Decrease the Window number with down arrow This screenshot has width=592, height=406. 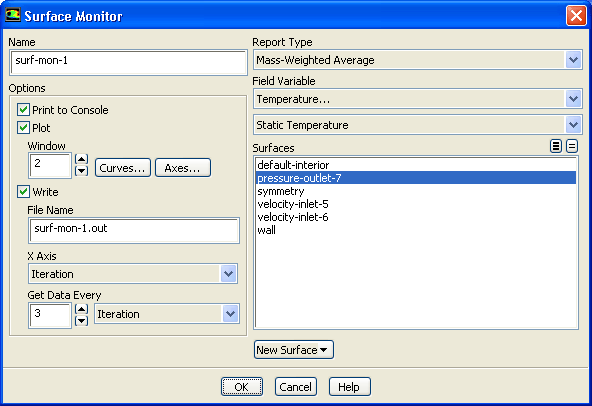[x=82, y=171]
